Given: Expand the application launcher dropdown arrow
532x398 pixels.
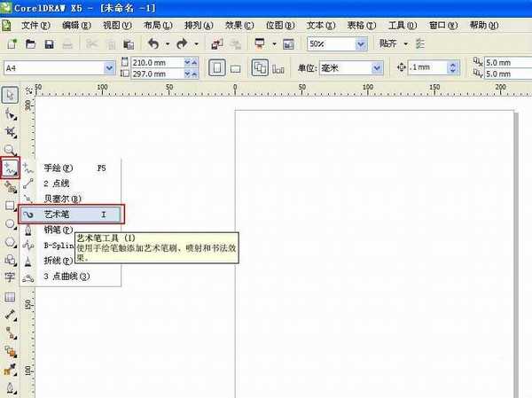Looking at the screenshot, I should pyautogui.click(x=274, y=44).
